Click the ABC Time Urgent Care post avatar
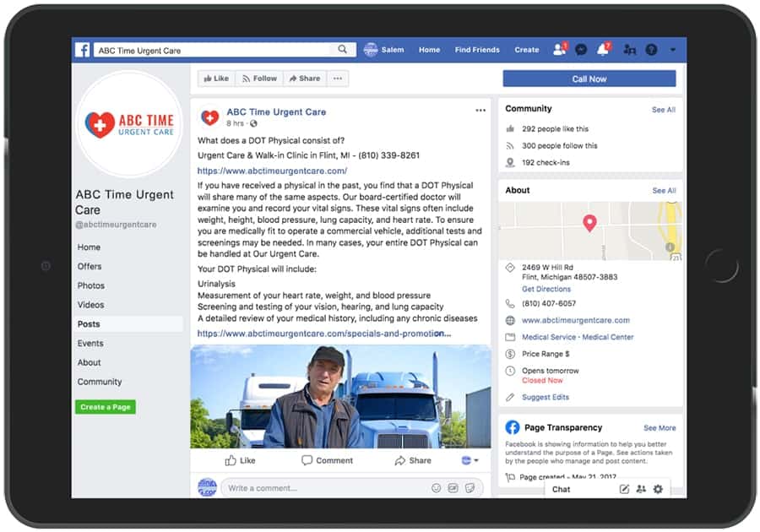The image size is (760, 532). [x=210, y=117]
